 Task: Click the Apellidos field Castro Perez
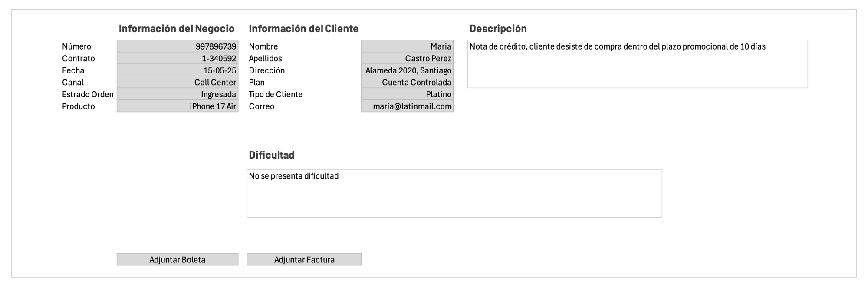point(407,58)
